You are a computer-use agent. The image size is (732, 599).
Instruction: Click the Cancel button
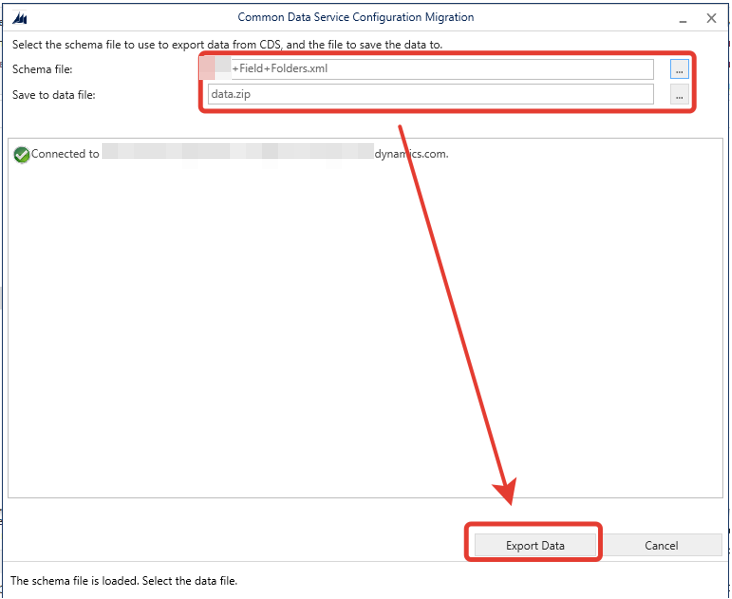(x=661, y=545)
